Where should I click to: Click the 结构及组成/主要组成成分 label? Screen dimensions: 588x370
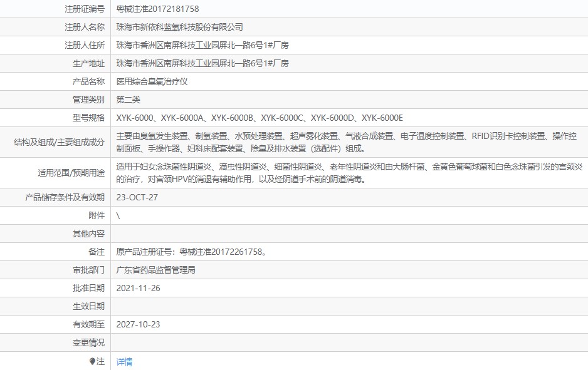pos(60,142)
